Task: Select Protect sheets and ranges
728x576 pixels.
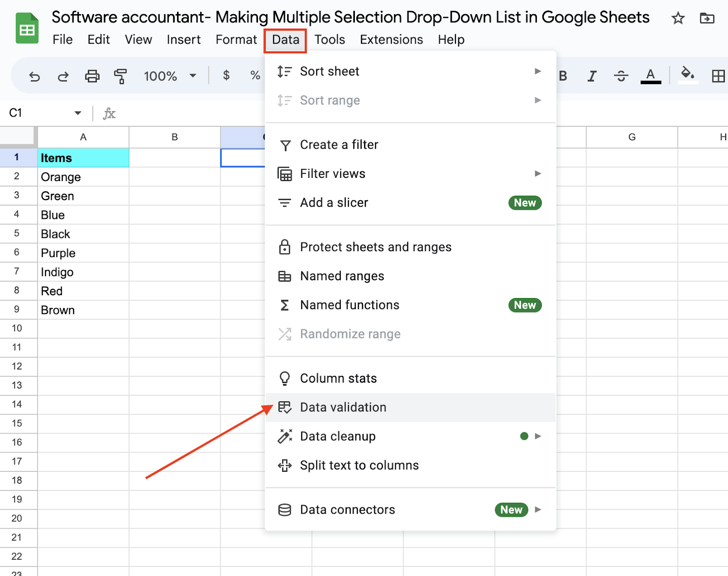Action: (x=410, y=247)
